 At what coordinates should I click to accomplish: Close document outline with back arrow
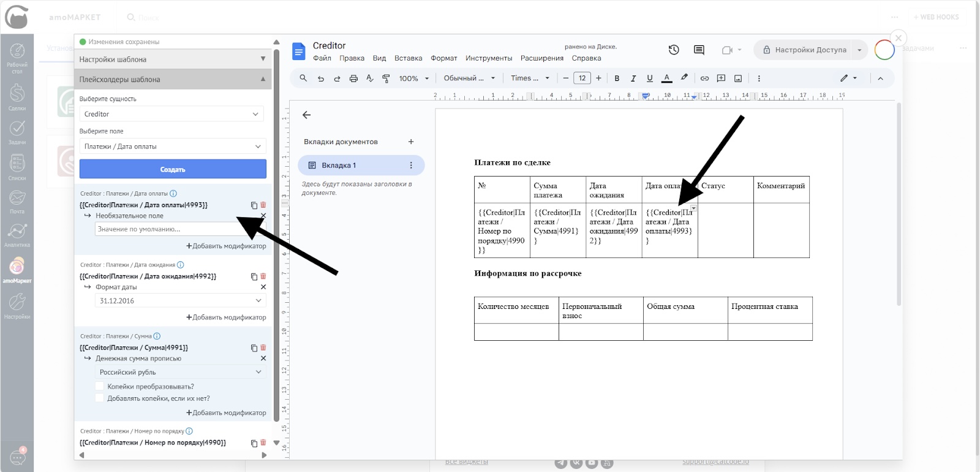pyautogui.click(x=307, y=115)
